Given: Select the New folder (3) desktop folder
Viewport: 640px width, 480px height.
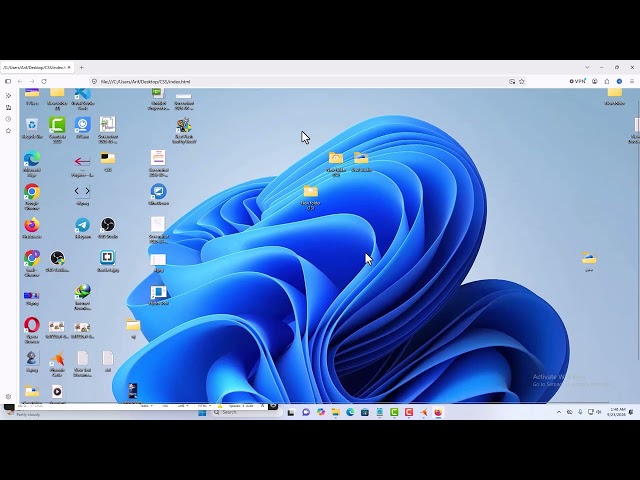Looking at the screenshot, I should point(311,198).
